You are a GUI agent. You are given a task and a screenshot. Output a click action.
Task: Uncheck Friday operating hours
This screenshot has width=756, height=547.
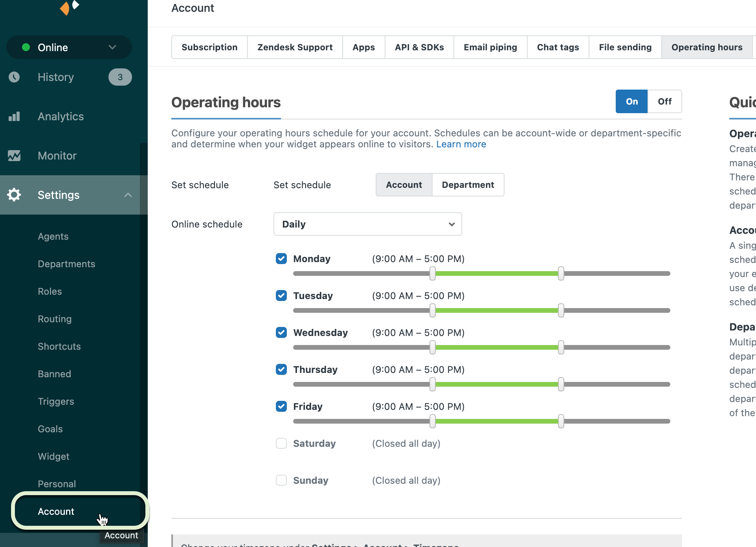(x=281, y=407)
